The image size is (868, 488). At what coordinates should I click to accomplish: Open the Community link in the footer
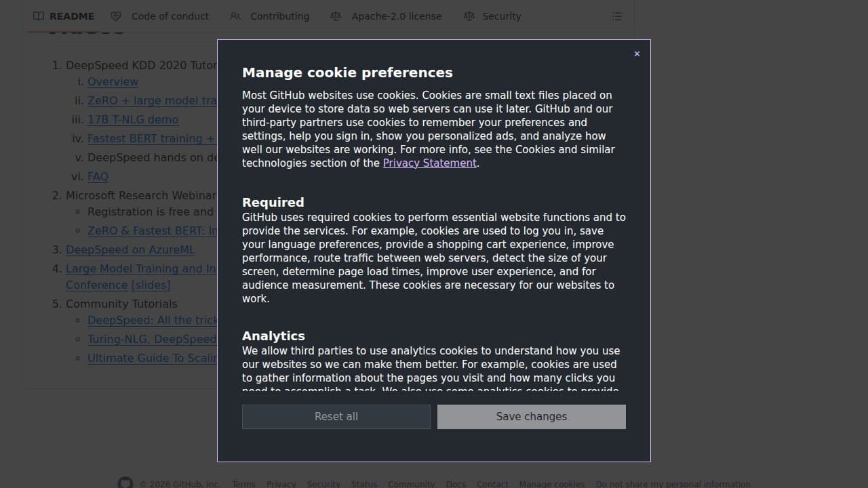(412, 484)
